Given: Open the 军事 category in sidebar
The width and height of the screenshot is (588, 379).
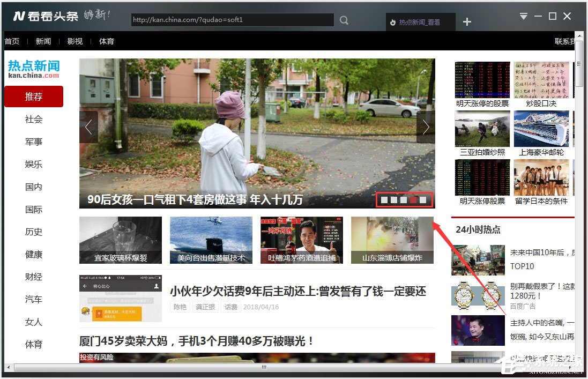Looking at the screenshot, I should [34, 142].
